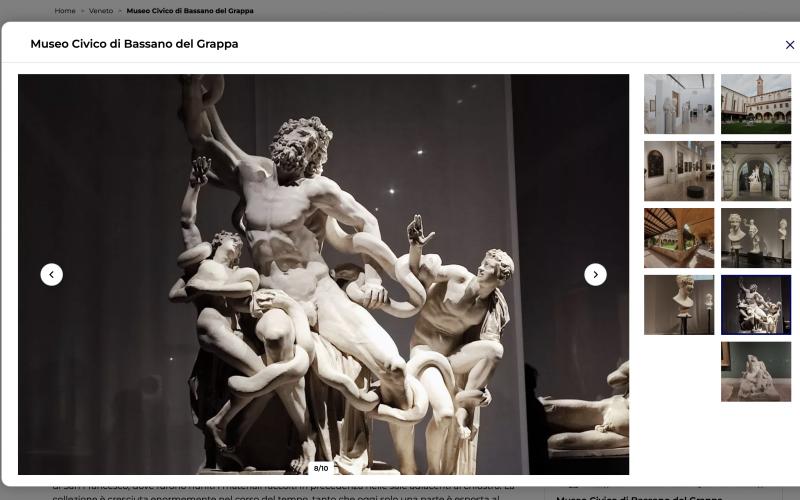
Task: Go to the next gallery photo
Action: (x=595, y=274)
